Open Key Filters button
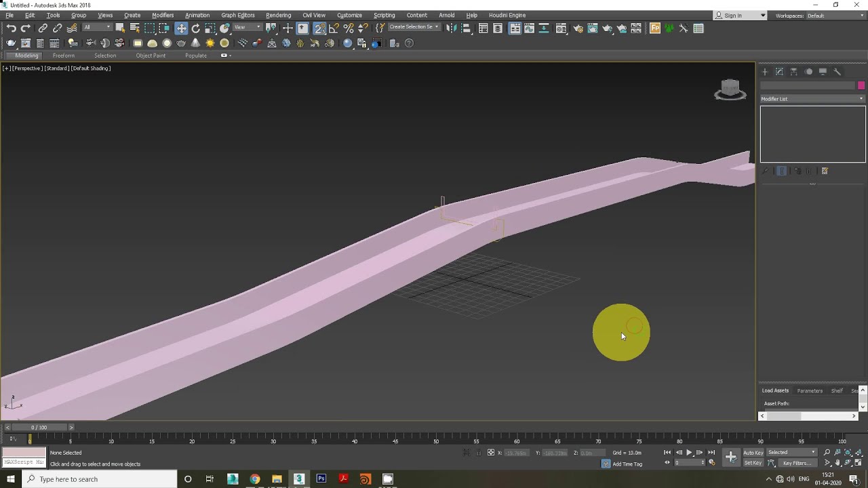 [797, 463]
